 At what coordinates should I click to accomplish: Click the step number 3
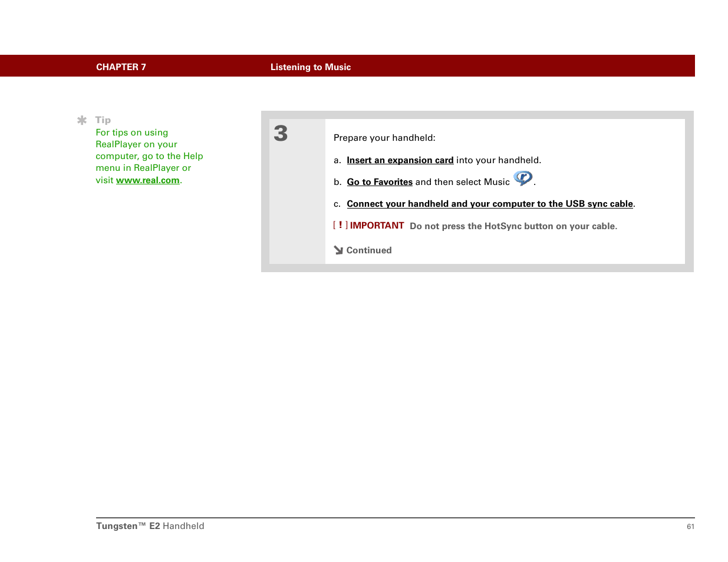point(281,134)
